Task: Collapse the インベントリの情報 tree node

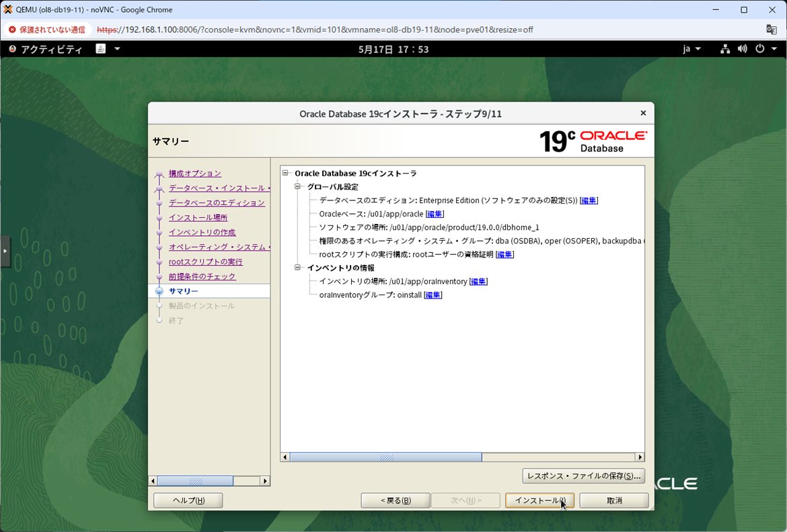Action: pos(297,268)
